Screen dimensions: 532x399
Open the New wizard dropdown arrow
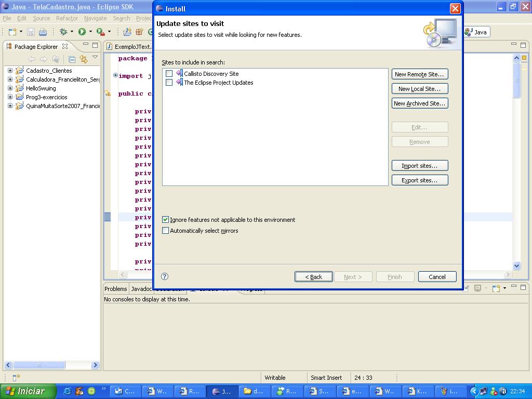coord(21,32)
